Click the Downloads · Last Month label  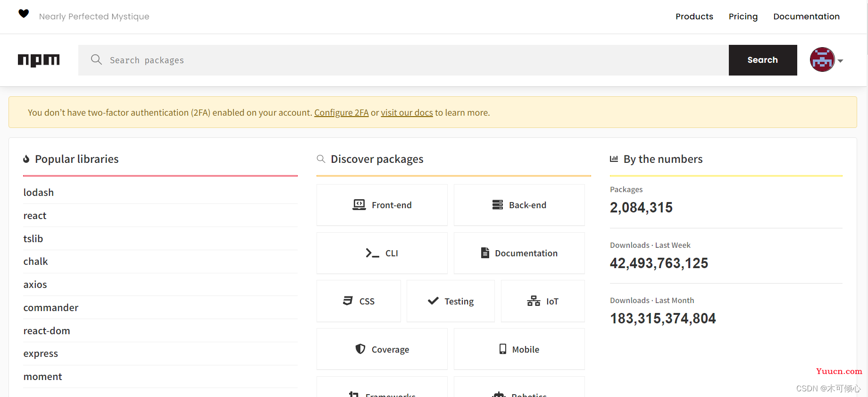click(652, 300)
